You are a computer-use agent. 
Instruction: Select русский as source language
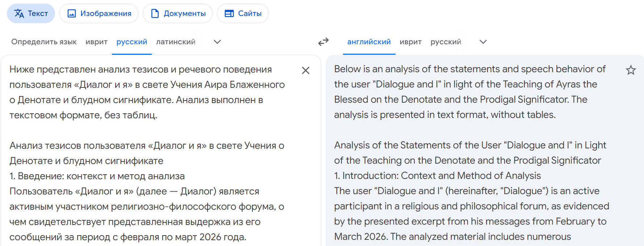pyautogui.click(x=132, y=42)
